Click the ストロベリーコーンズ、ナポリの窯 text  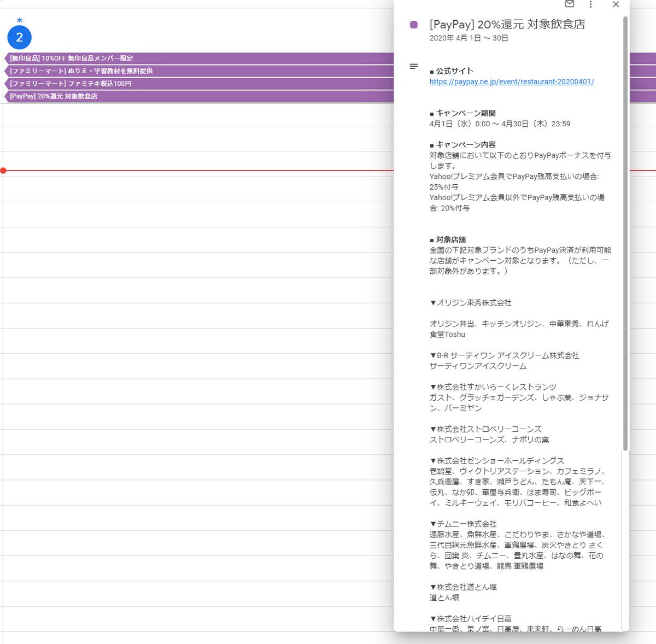pos(489,440)
